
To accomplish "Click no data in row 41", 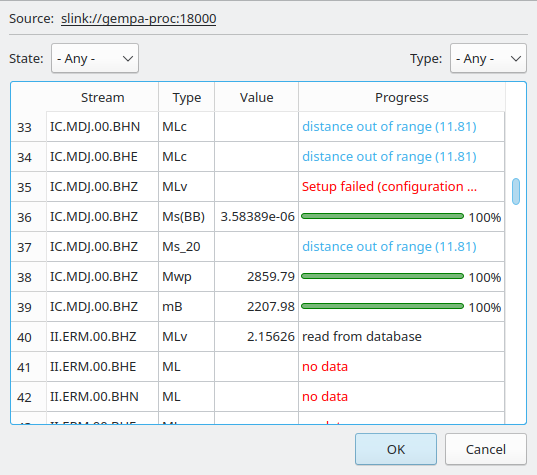I will [325, 366].
